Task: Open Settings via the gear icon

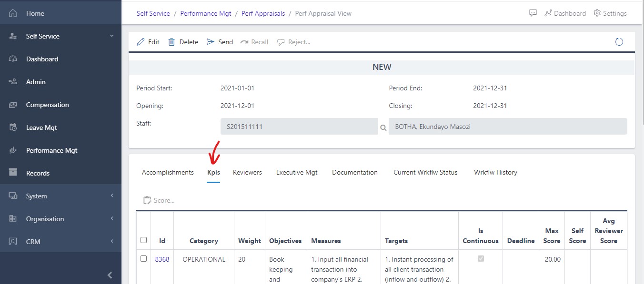Action: 596,13
